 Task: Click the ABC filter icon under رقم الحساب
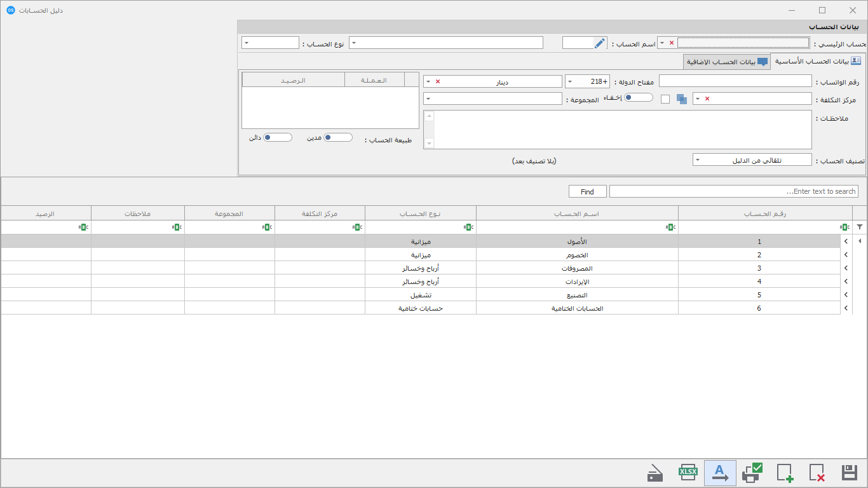tap(845, 227)
